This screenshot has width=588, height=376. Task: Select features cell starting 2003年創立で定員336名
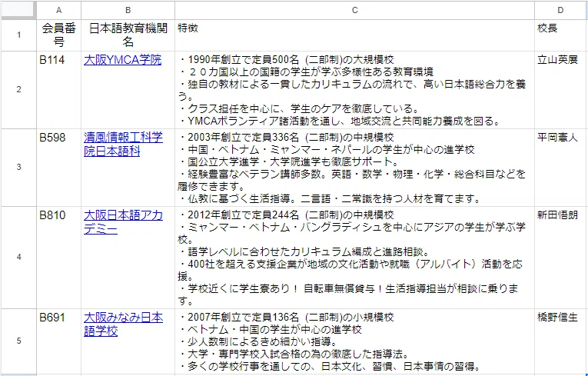(x=355, y=168)
